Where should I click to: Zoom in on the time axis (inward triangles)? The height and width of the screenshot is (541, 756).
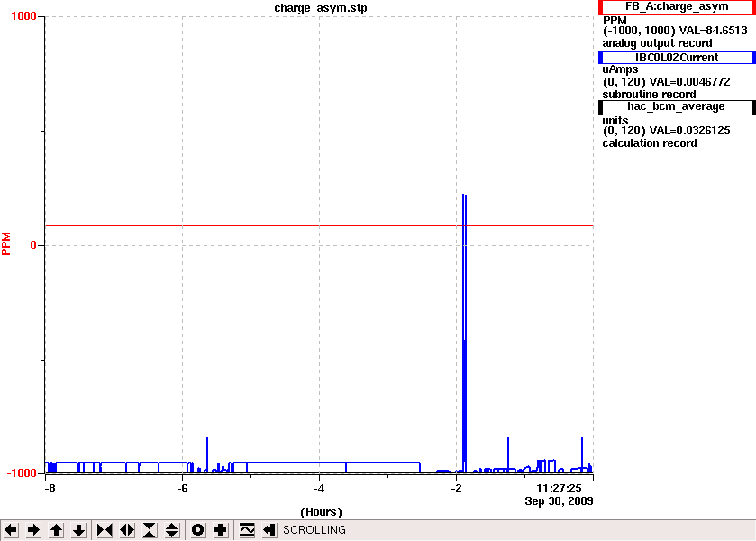tap(105, 530)
